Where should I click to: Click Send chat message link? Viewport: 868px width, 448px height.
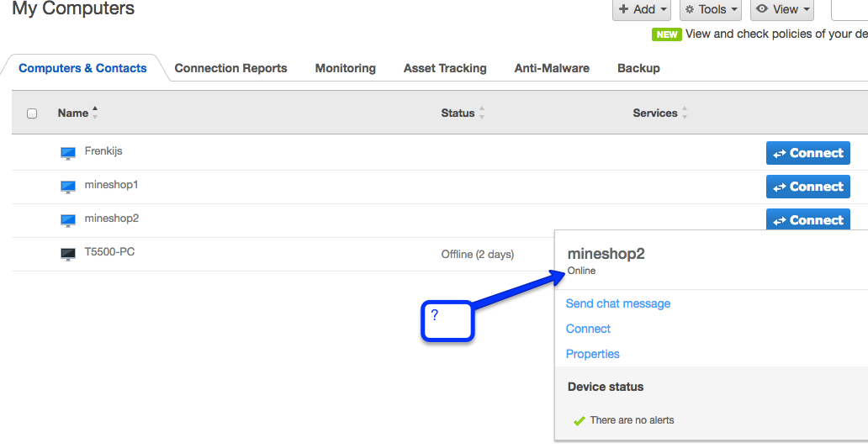point(618,303)
